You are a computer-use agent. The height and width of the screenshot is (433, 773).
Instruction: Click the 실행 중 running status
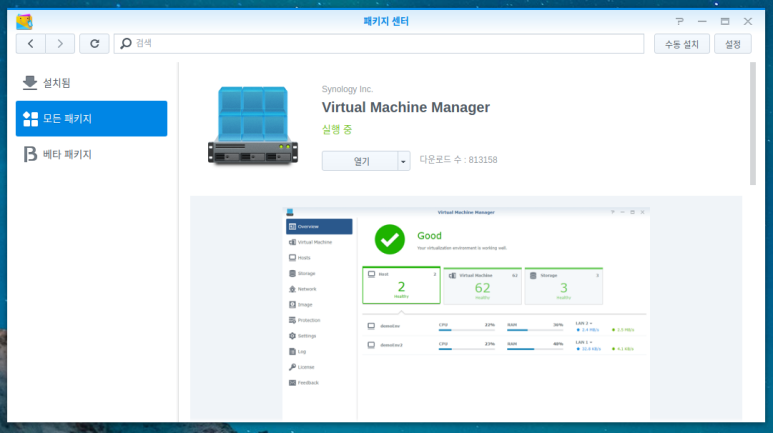337,130
